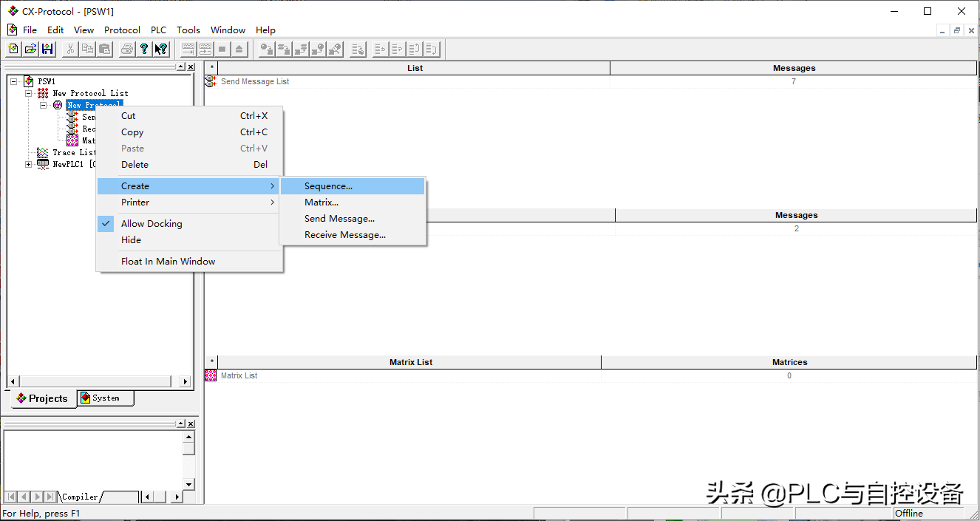The width and height of the screenshot is (980, 521).
Task: Click the Print toolbar icon
Action: coord(127,50)
